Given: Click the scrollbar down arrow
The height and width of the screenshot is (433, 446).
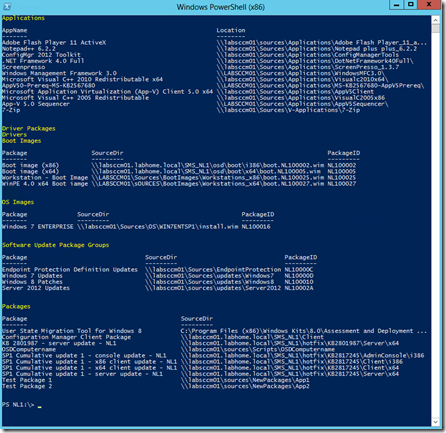Looking at the screenshot, I should (x=435, y=422).
